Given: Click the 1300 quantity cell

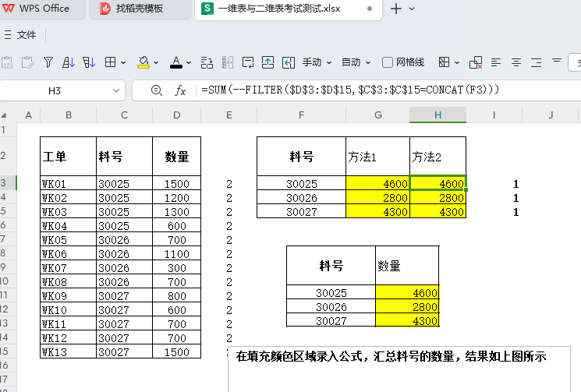Looking at the screenshot, I should pyautogui.click(x=176, y=212).
